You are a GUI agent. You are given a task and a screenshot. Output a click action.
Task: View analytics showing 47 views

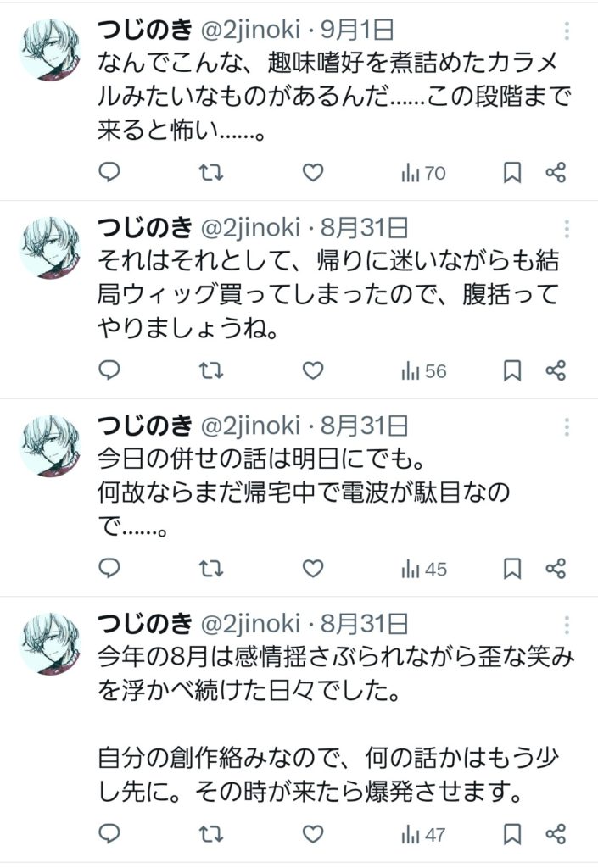point(423,833)
